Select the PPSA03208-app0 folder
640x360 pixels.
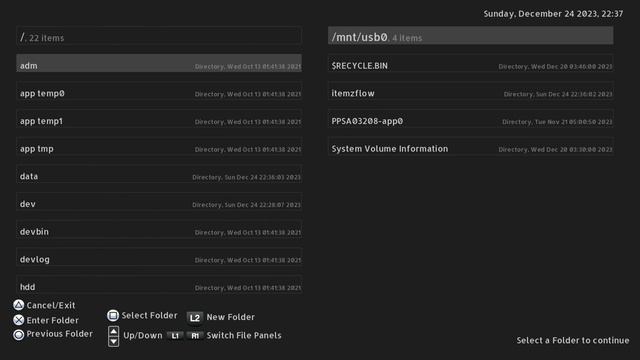coord(471,119)
